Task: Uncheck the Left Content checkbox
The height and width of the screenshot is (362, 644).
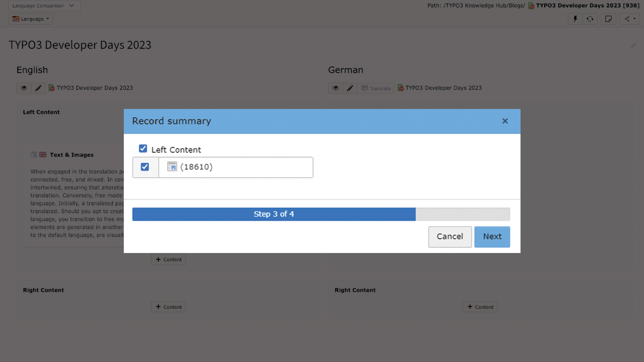Action: (143, 148)
